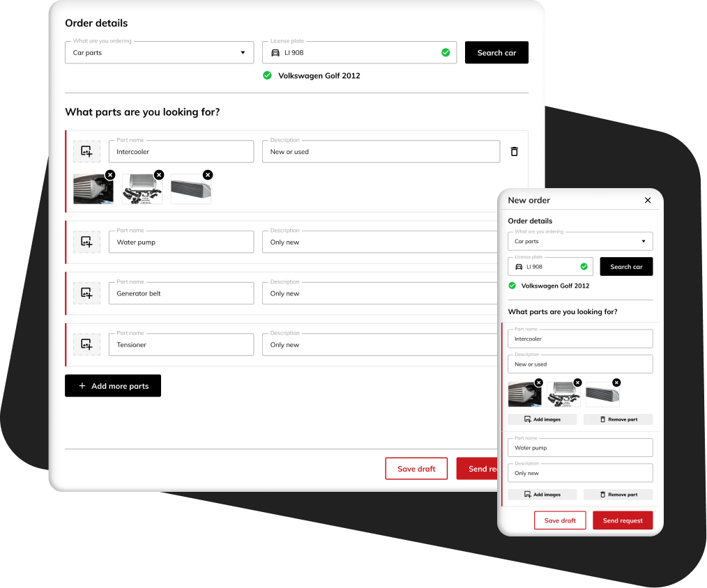Click the add image icon beside Tensioner
This screenshot has height=588, width=707.
(x=86, y=344)
